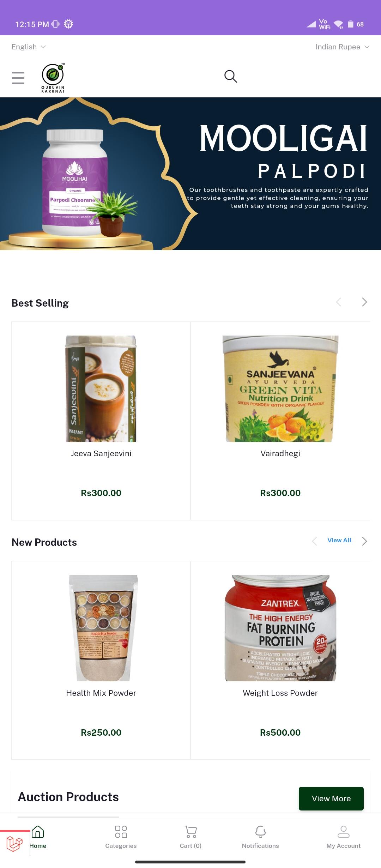Click View All for New Products

click(339, 540)
